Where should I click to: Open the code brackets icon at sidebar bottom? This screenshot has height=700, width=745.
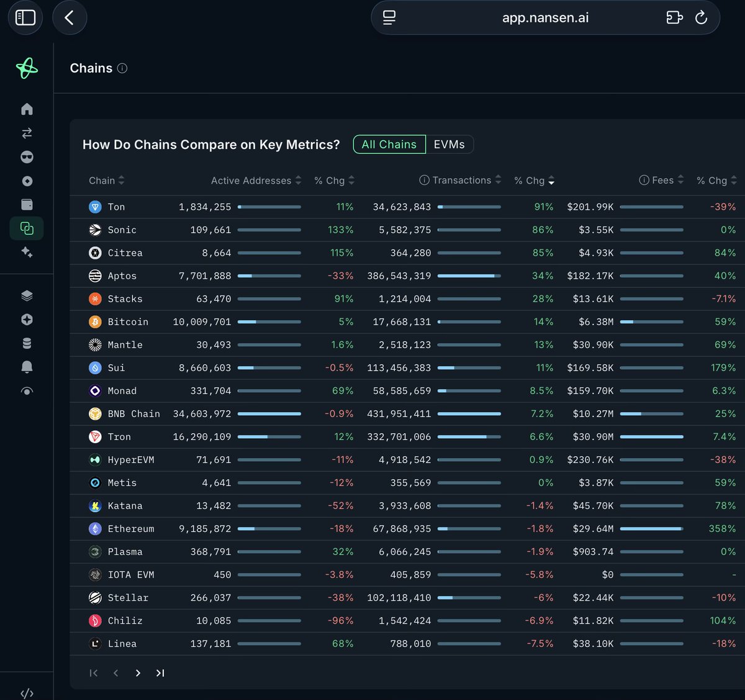coord(27,693)
